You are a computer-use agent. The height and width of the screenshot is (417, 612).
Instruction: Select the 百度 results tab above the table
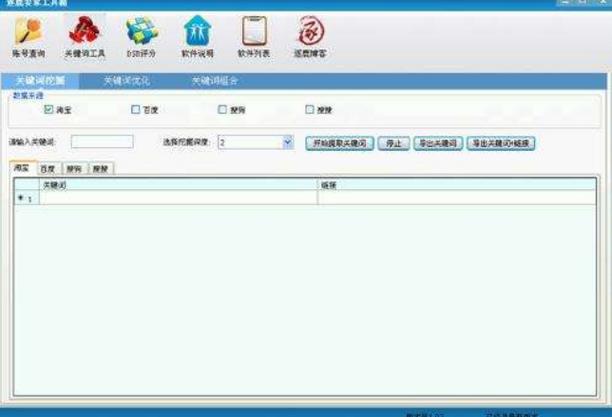point(48,169)
